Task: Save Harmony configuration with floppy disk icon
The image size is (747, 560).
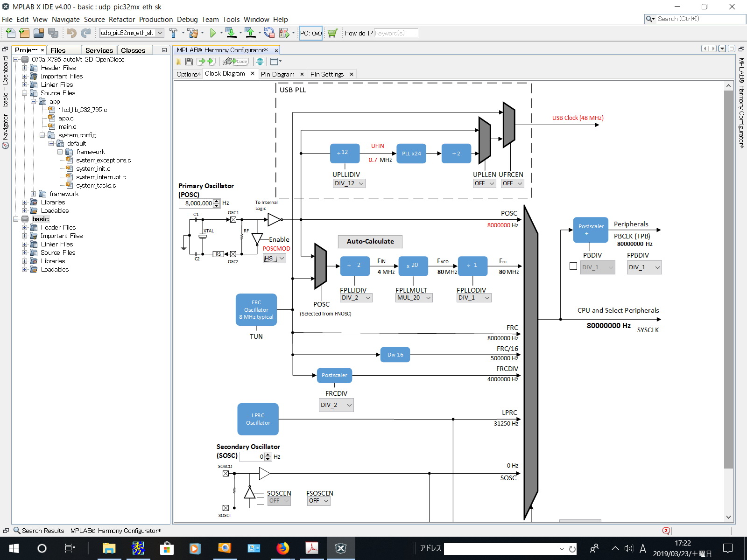Action: coord(189,62)
